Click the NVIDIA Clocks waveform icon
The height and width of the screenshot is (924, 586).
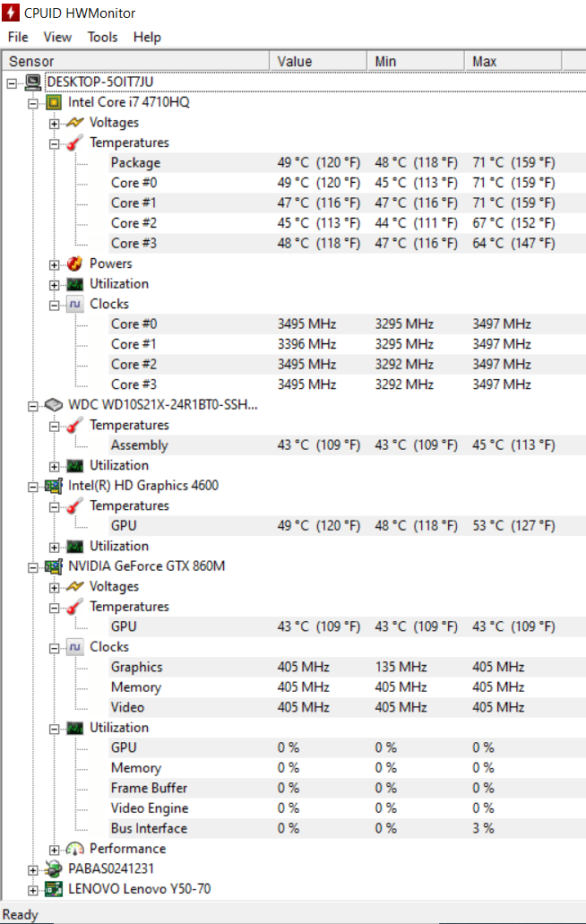(74, 647)
